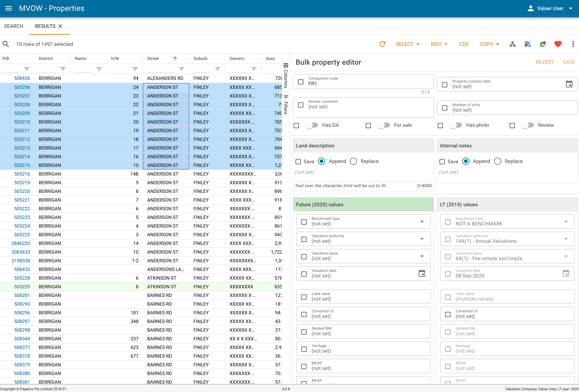This screenshot has height=392, width=579.
Task: Sort by PID column header
Action: click(x=6, y=59)
